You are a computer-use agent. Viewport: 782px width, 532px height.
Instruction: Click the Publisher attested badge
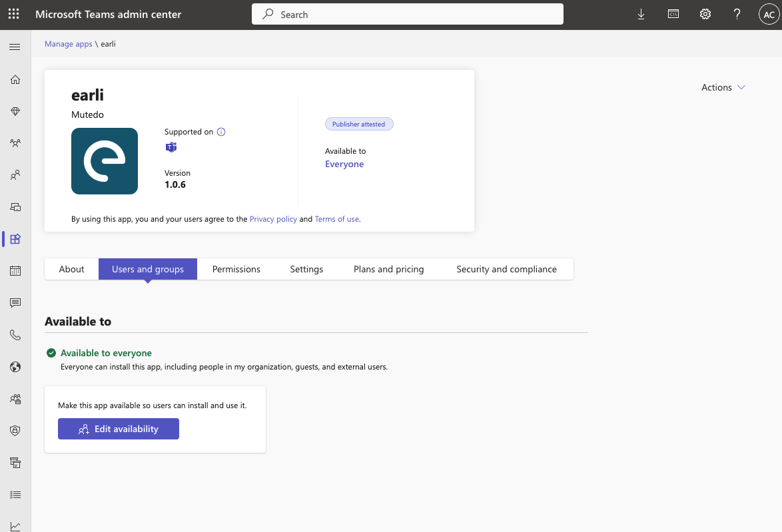(359, 124)
